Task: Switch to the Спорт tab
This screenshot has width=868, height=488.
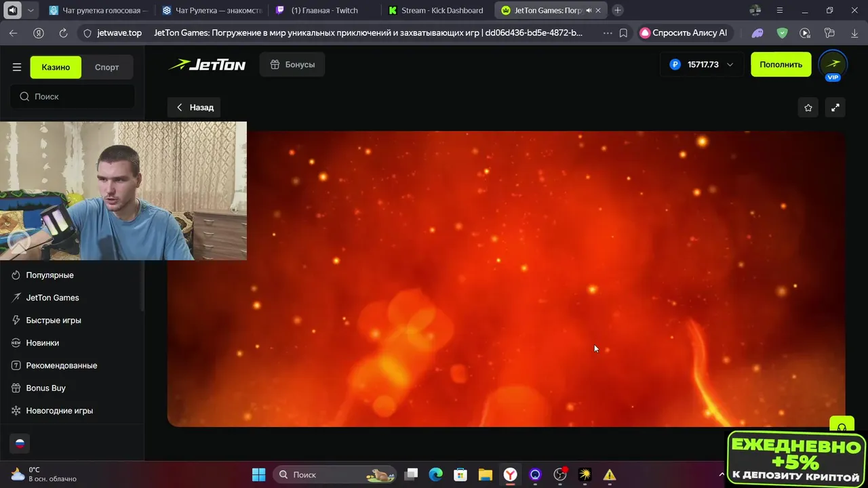Action: 106,67
